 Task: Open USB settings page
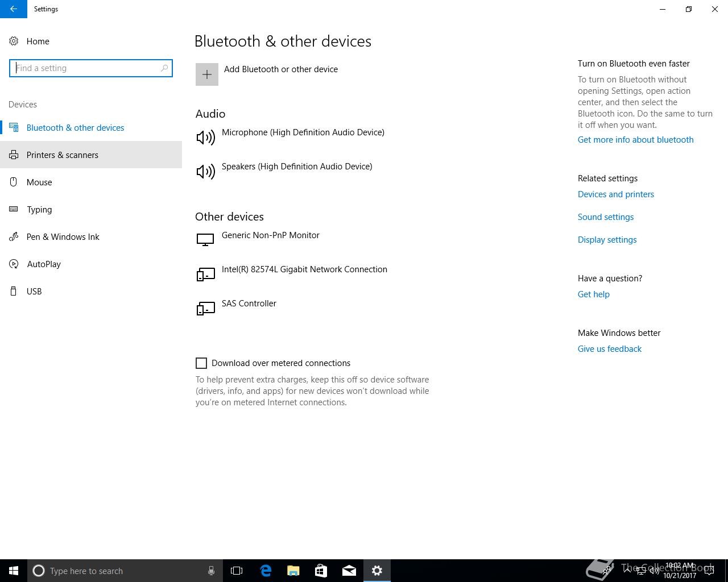click(x=91, y=291)
